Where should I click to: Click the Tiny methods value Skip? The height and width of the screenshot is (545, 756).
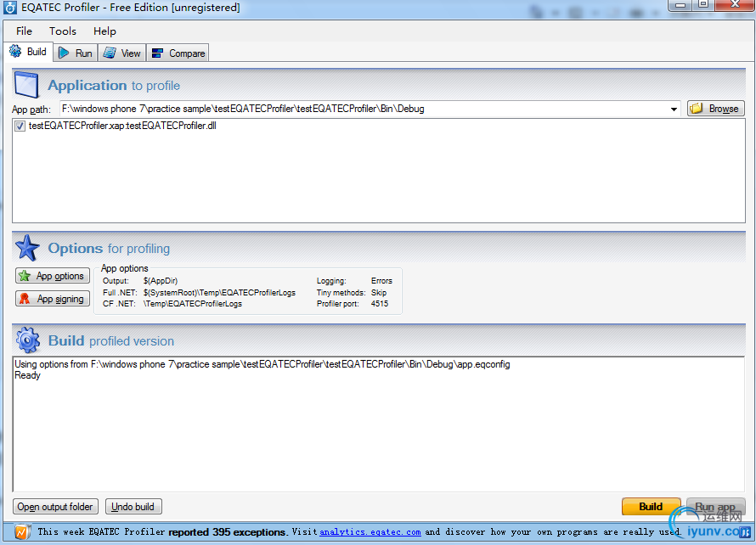tap(379, 293)
